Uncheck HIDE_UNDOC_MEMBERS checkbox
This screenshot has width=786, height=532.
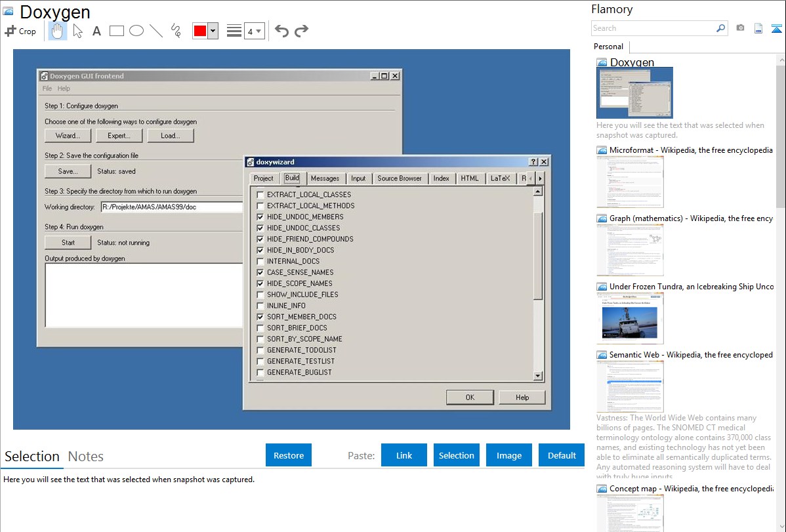[260, 216]
